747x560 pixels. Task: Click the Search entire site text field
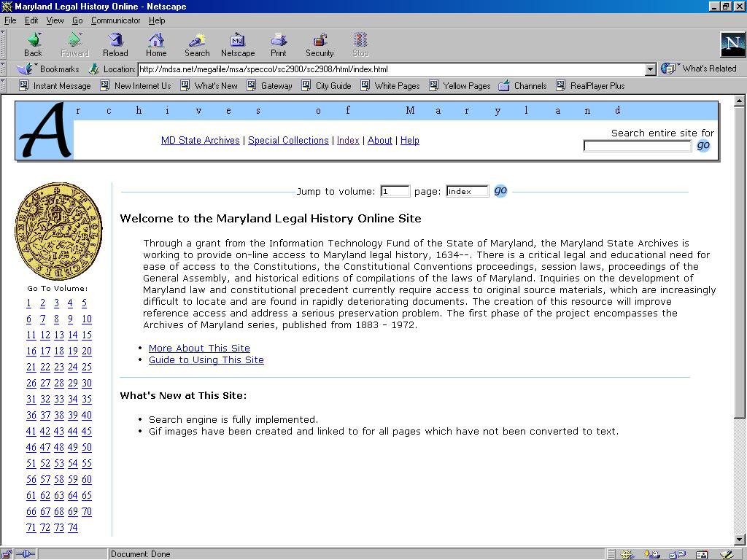point(637,146)
